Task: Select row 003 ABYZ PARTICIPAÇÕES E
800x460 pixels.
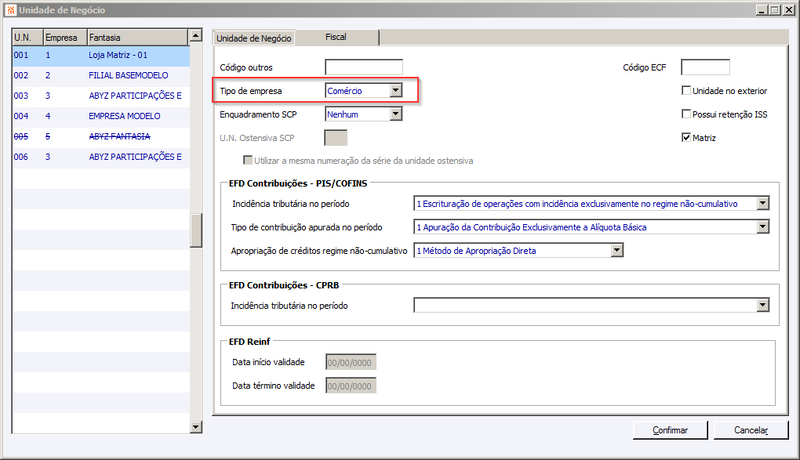Action: pos(101,96)
